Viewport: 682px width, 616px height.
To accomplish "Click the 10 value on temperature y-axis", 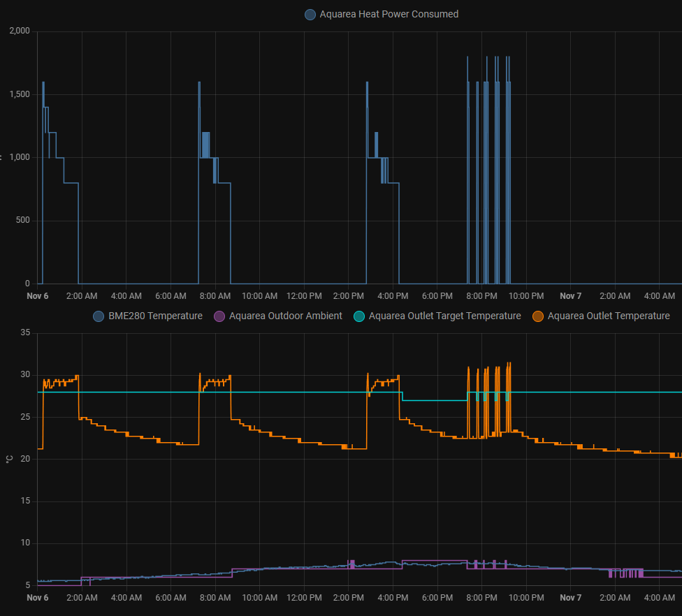I will click(x=25, y=543).
